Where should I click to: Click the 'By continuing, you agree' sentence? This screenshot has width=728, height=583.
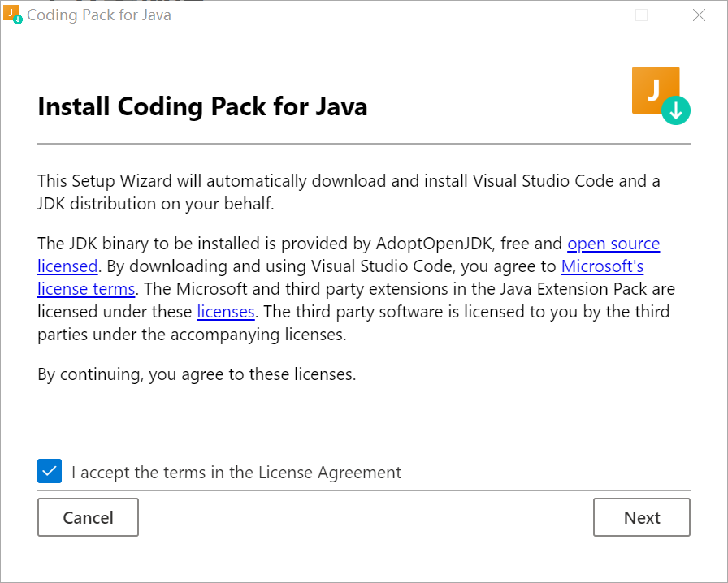(x=197, y=374)
